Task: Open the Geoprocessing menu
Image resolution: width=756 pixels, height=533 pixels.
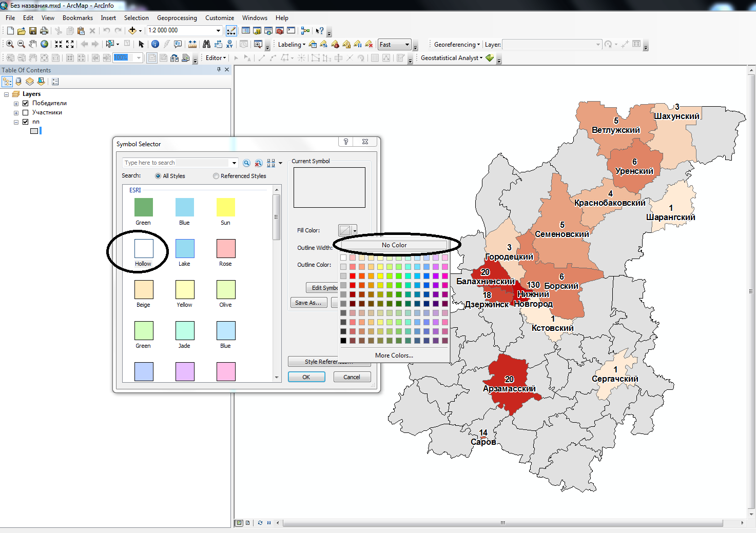Action: pos(177,18)
